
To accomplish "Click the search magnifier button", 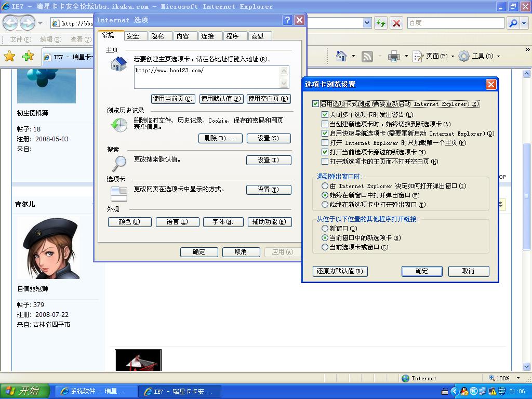I will pos(513,23).
